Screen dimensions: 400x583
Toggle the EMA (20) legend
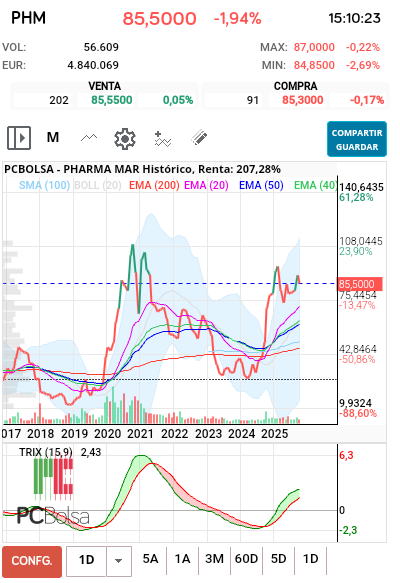pos(206,186)
